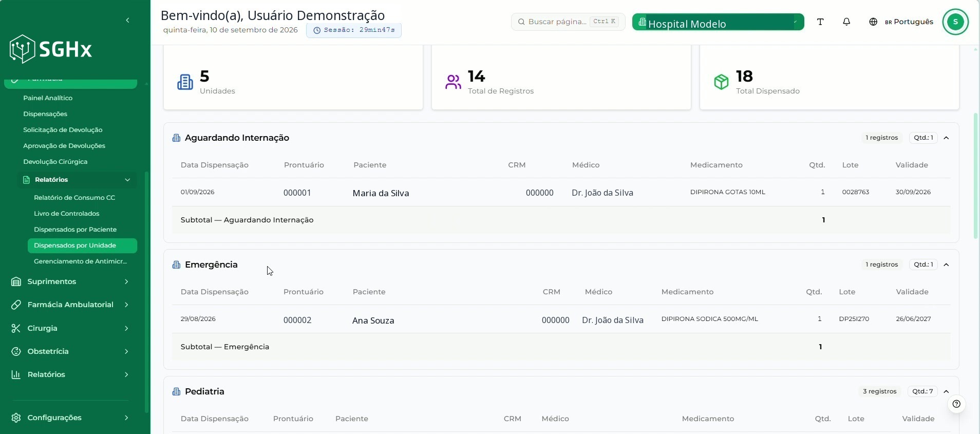Screen dimensions: 980x434
Task: Click the globe language icon
Action: click(873, 22)
